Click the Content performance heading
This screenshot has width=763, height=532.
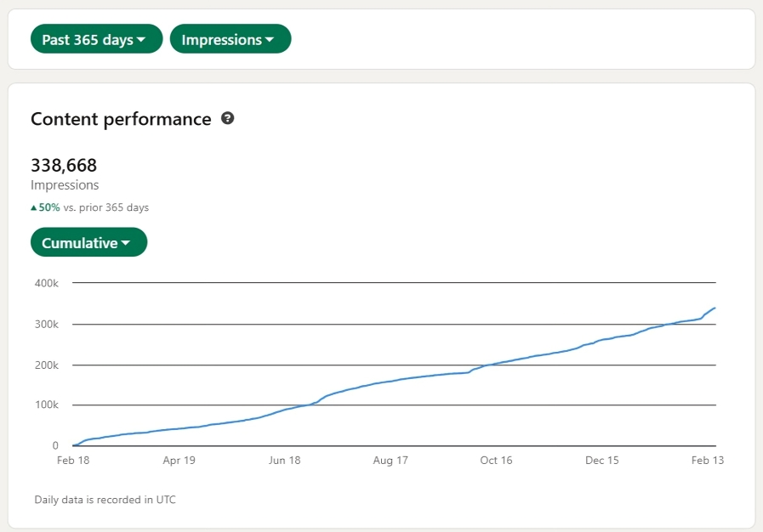[x=121, y=119]
